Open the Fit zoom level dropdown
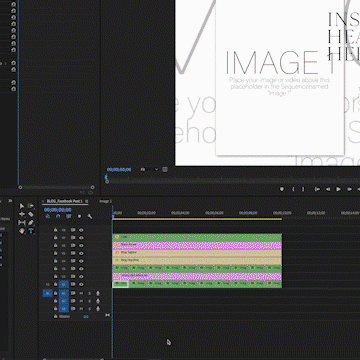The width and height of the screenshot is (360, 360). tap(149, 169)
